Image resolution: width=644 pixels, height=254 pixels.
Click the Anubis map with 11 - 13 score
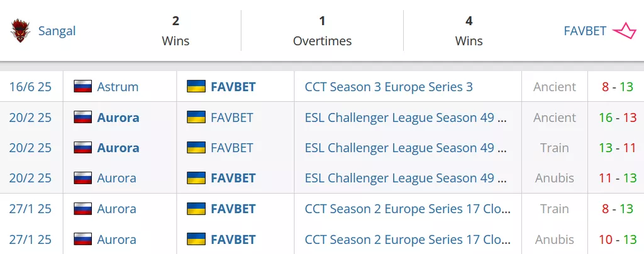[554, 178]
